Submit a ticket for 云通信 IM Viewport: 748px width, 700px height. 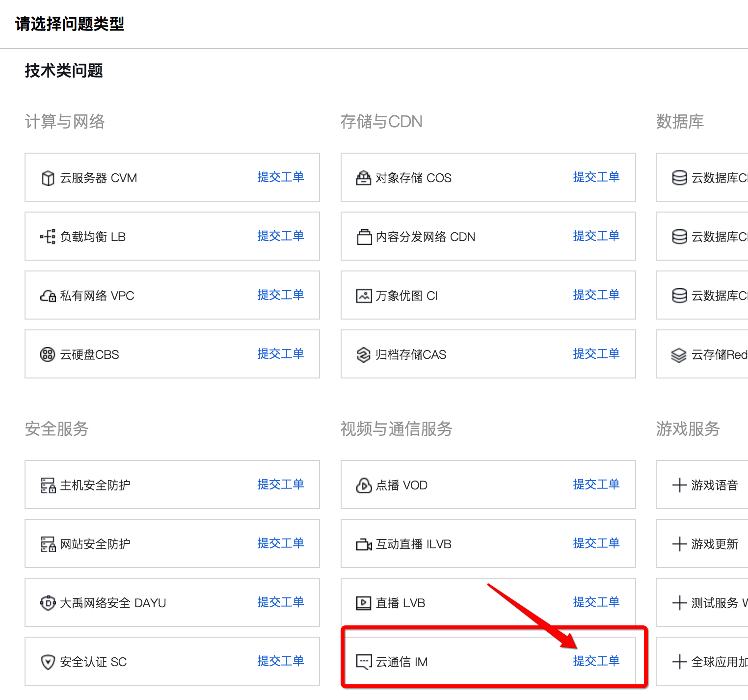click(596, 661)
